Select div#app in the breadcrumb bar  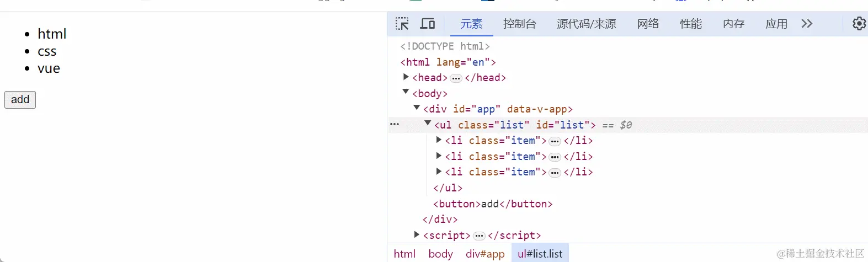[x=485, y=254]
